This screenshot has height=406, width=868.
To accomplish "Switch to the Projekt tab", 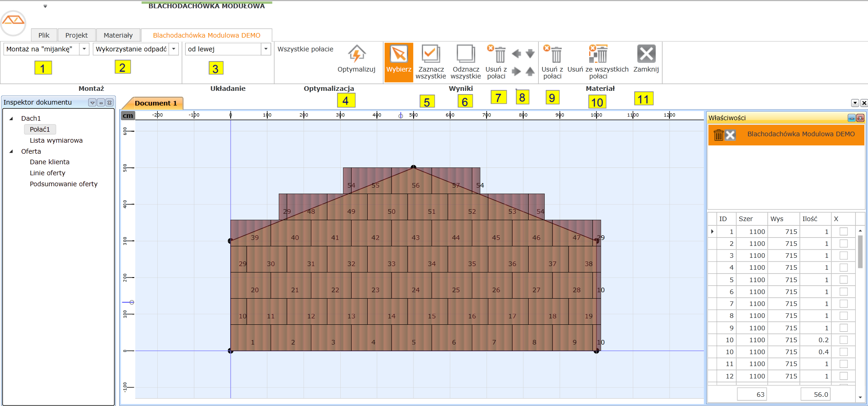I will pos(76,35).
